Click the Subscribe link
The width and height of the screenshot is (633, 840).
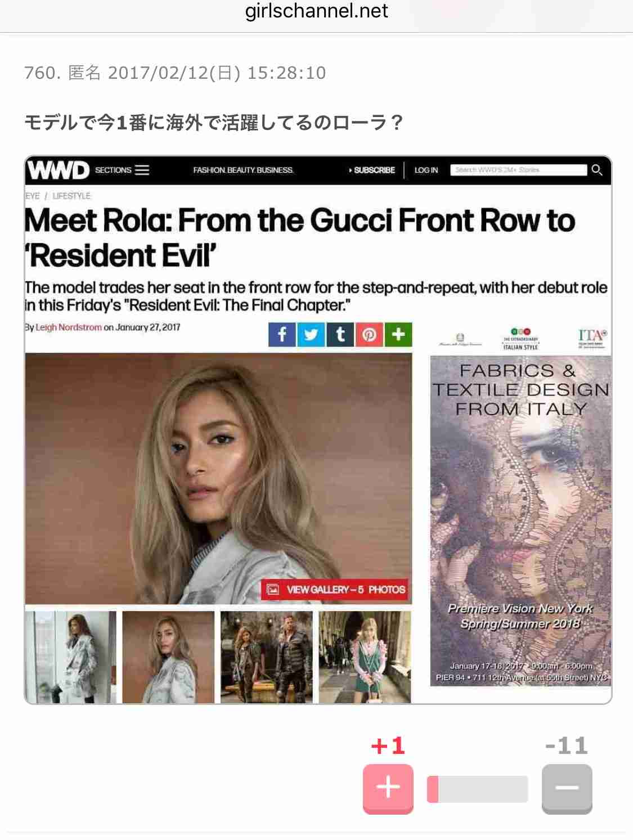pos(372,170)
